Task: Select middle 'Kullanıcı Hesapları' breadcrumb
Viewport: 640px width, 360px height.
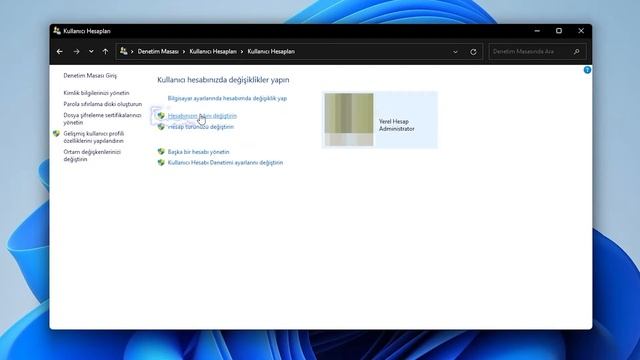Action: click(x=213, y=51)
